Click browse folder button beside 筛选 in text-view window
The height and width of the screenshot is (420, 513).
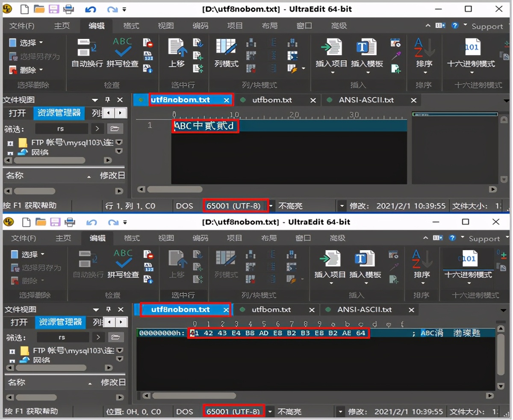tap(114, 128)
